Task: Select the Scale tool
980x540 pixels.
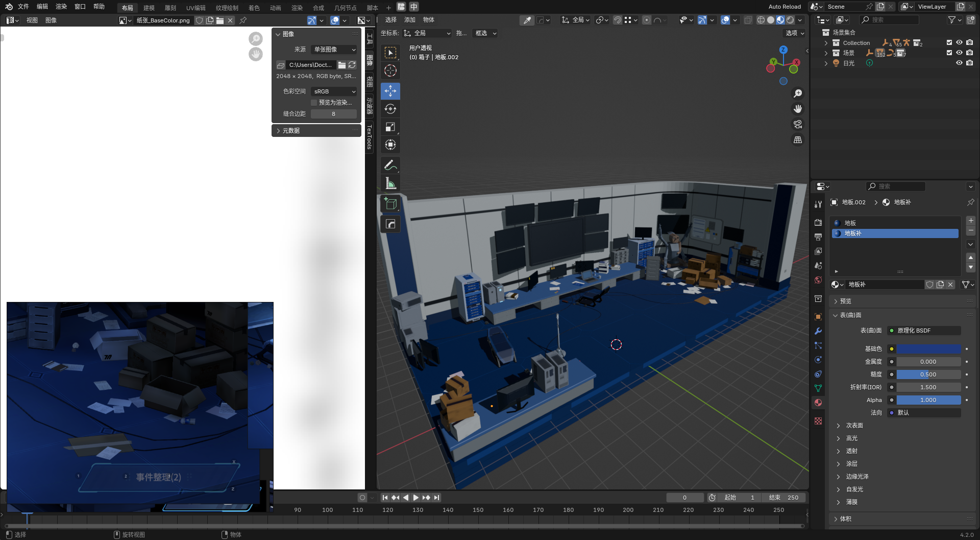Action: click(390, 127)
